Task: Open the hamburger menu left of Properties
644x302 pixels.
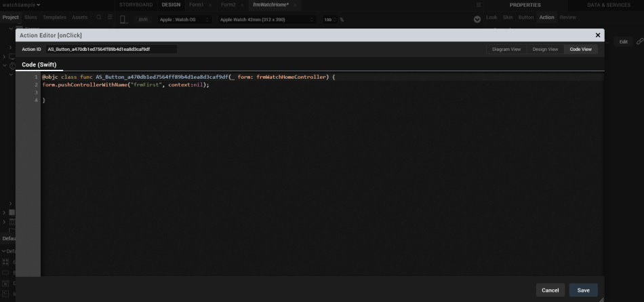Action: pos(477,5)
